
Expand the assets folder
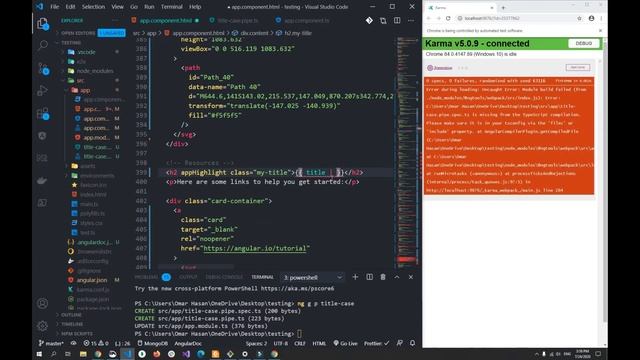pyautogui.click(x=88, y=166)
